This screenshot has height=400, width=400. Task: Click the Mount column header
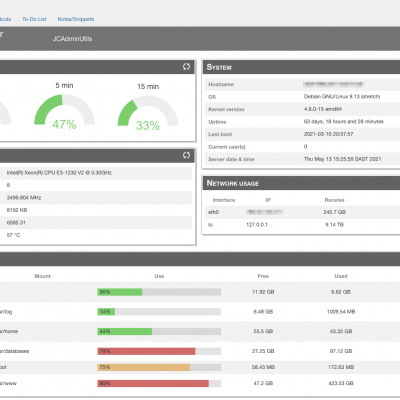pos(43,276)
